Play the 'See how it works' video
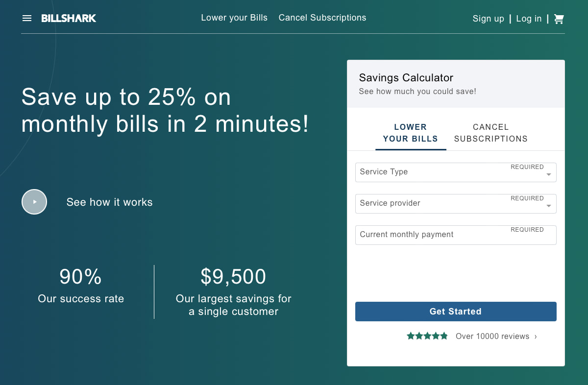Image resolution: width=588 pixels, height=385 pixels. 34,201
